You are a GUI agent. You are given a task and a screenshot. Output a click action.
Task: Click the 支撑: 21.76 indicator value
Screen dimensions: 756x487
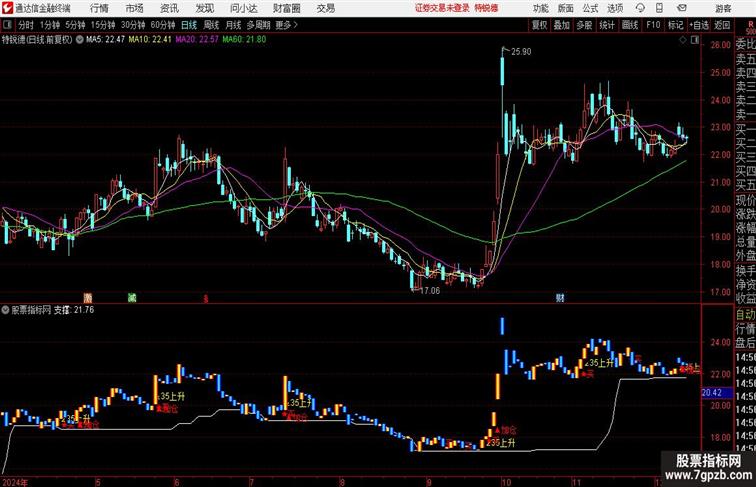click(73, 310)
